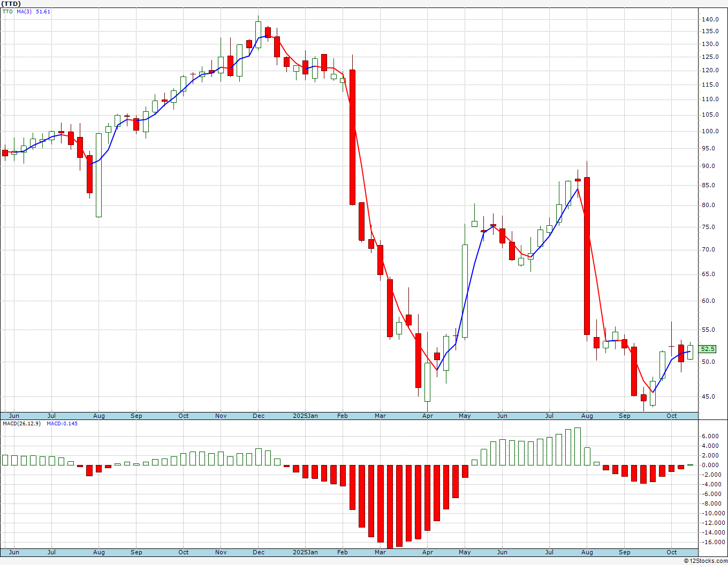Select the TTD legend label
Viewport: 728px width, 565px height.
click(8, 11)
